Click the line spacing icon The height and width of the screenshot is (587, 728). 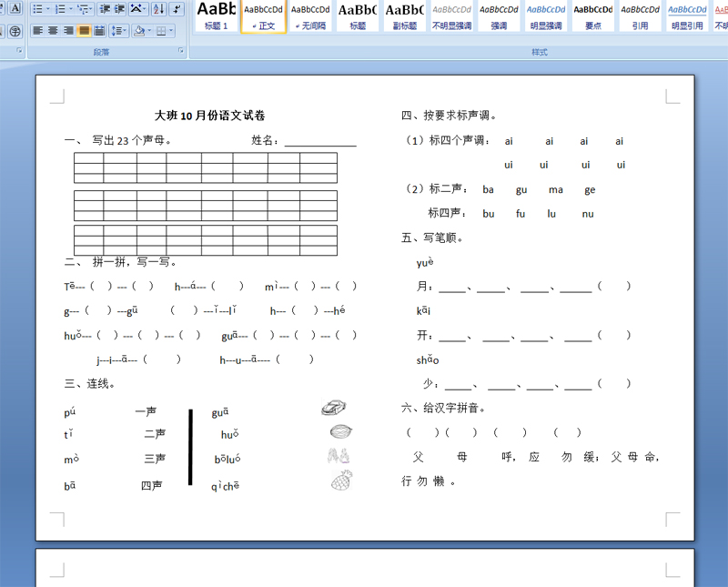116,31
